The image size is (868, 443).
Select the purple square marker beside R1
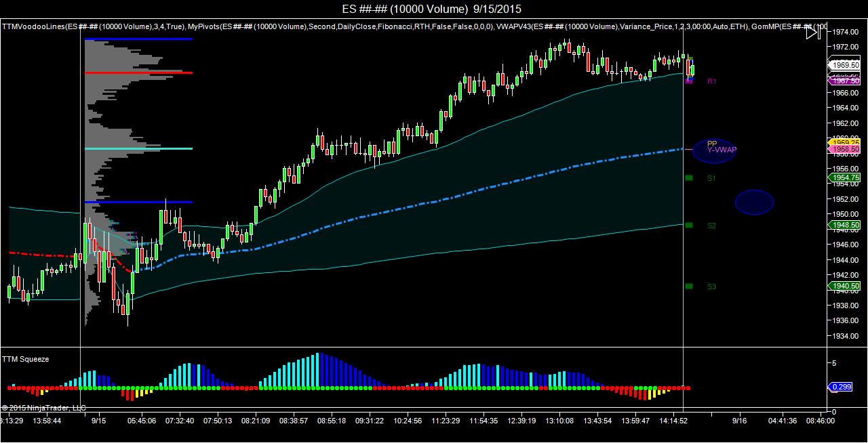(x=689, y=81)
